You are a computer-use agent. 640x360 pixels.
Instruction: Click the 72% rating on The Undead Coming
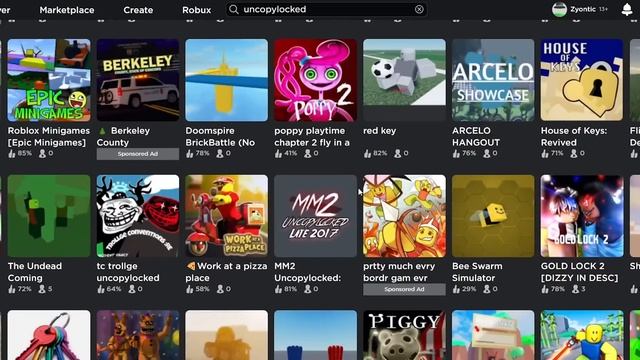click(x=24, y=289)
